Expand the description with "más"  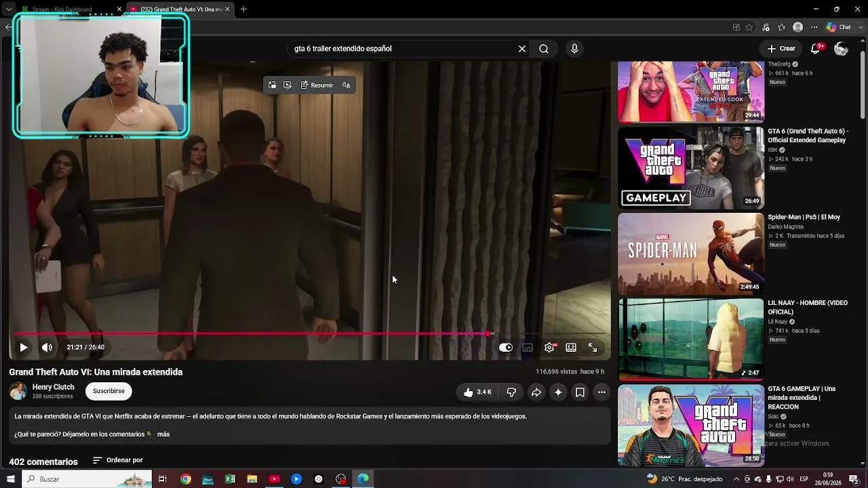(x=163, y=434)
